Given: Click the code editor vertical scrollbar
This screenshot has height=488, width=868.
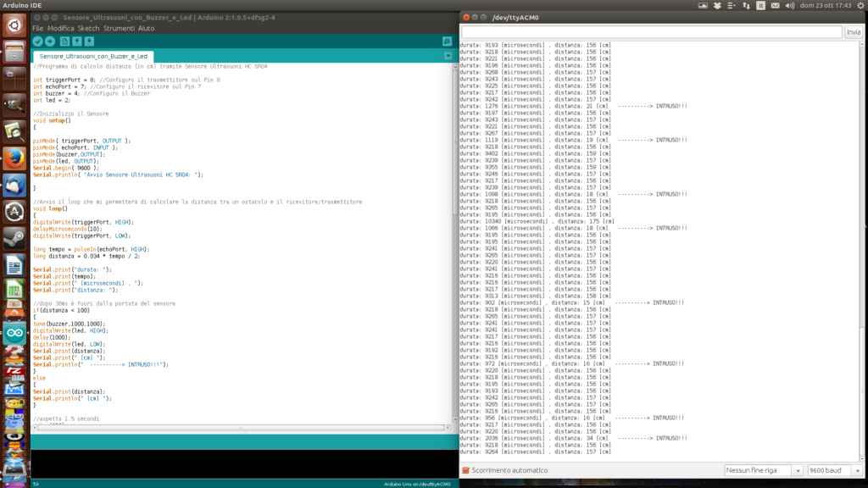Looking at the screenshot, I should click(x=455, y=243).
